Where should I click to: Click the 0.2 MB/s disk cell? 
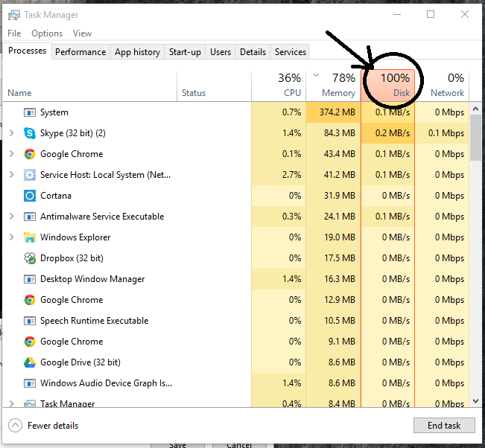(x=388, y=133)
